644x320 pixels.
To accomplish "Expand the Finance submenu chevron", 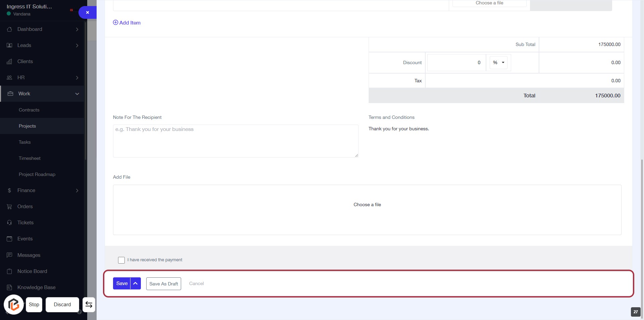I will coord(77,190).
